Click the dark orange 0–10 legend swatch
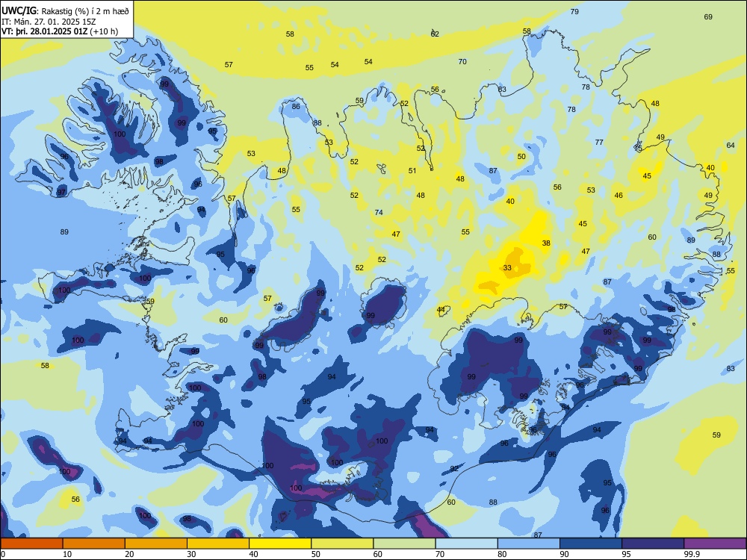 (31, 544)
